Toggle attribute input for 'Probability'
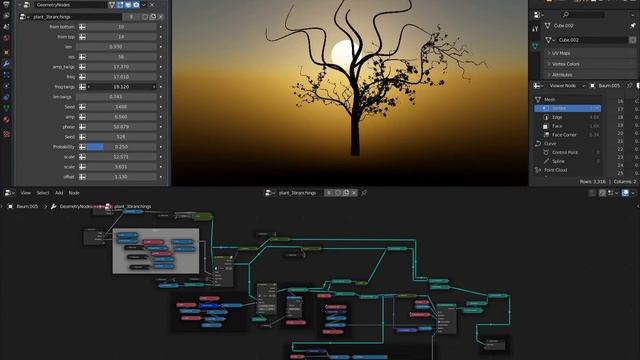The image size is (640, 360). [82, 147]
